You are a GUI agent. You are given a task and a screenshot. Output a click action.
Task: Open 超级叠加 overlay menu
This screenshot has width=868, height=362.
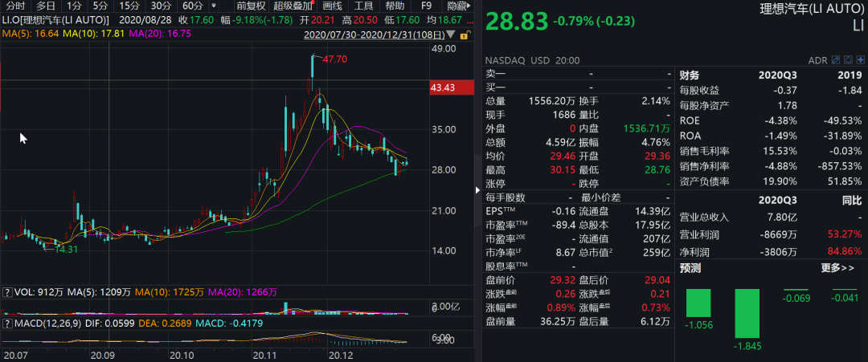[x=293, y=6]
